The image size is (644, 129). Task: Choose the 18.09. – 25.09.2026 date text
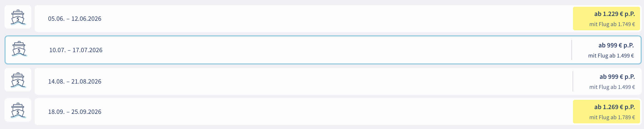coord(75,112)
